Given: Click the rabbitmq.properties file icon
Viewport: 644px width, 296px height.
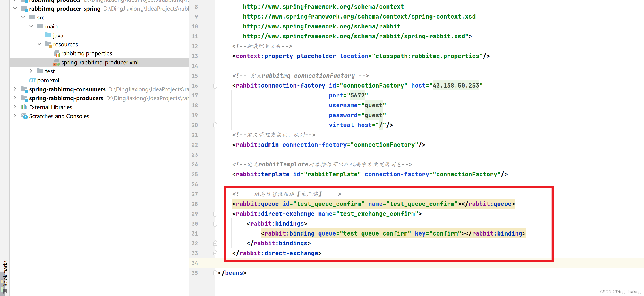Looking at the screenshot, I should click(57, 53).
